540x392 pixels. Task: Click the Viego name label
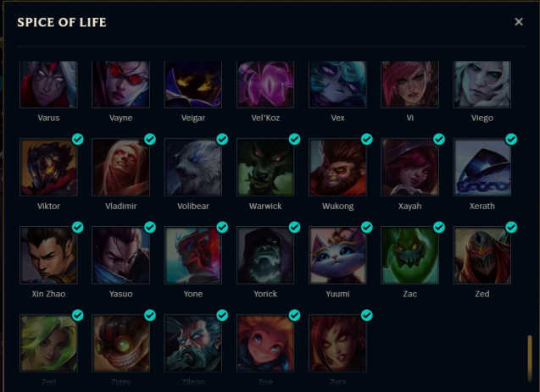tap(482, 118)
